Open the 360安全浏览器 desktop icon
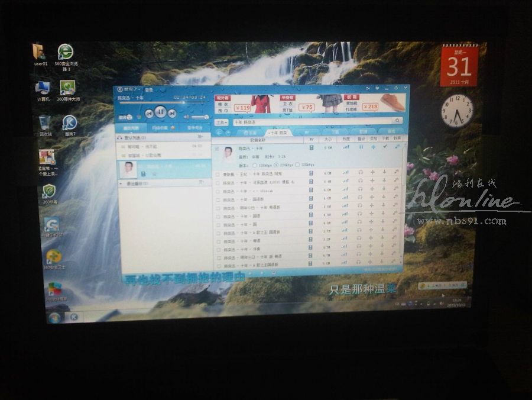Screen dimensions: 532x400 [66, 52]
